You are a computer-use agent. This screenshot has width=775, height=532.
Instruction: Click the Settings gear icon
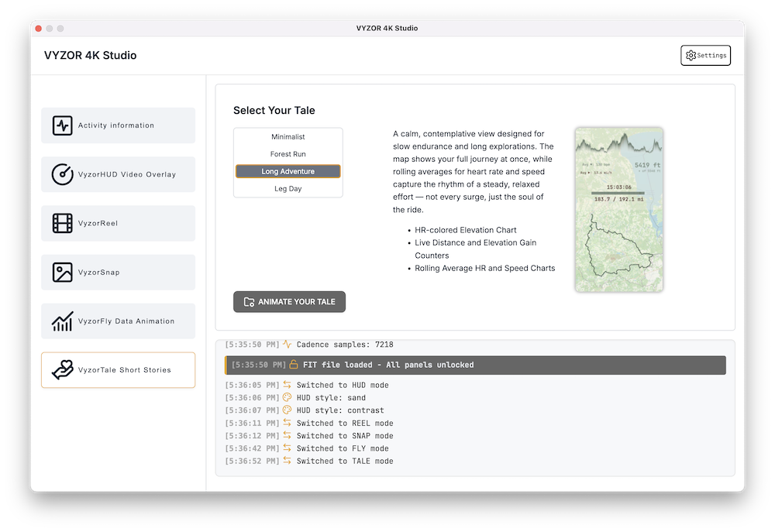[691, 56]
